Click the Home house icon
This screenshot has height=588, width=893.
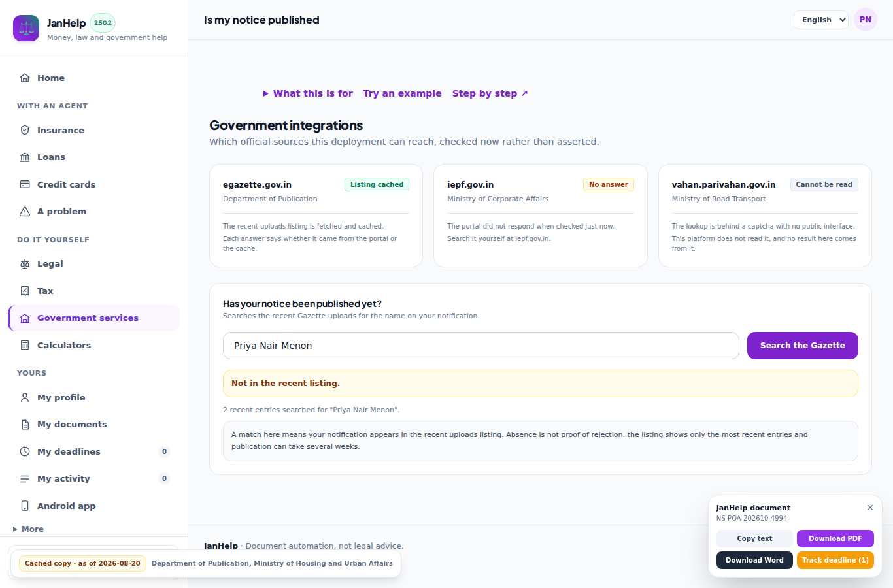(x=25, y=78)
